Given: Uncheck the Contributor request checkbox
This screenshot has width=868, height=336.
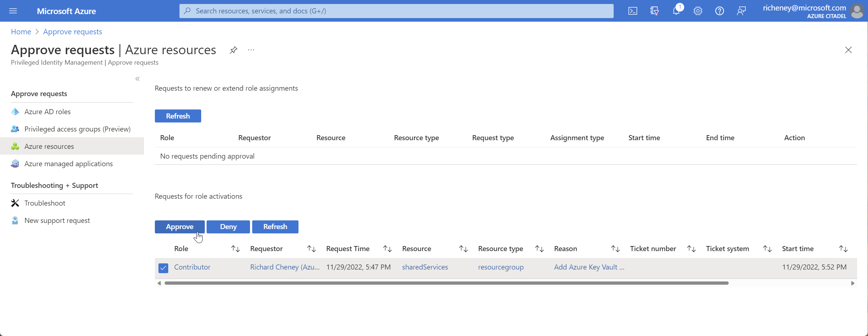Looking at the screenshot, I should pos(163,268).
